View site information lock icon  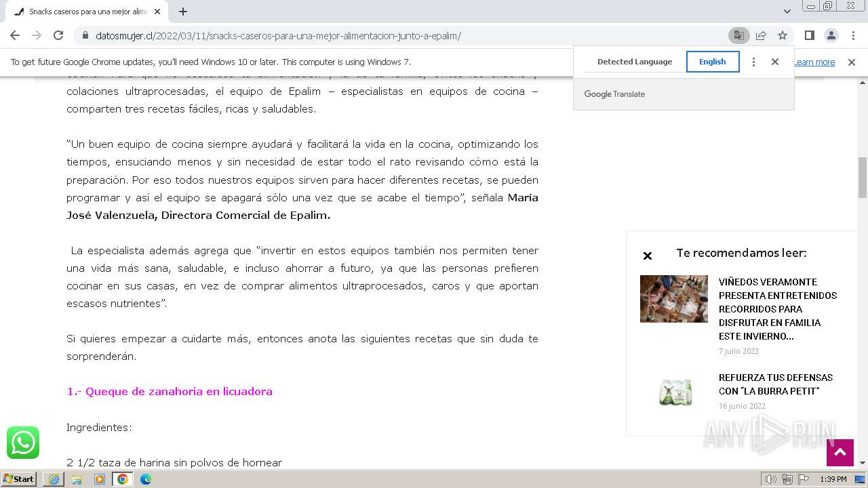click(85, 35)
